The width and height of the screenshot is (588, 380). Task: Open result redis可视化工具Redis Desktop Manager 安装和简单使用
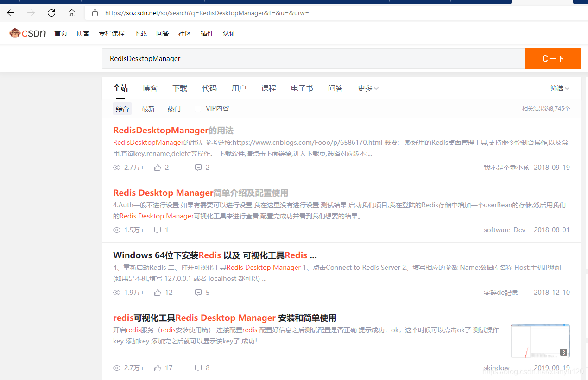225,318
